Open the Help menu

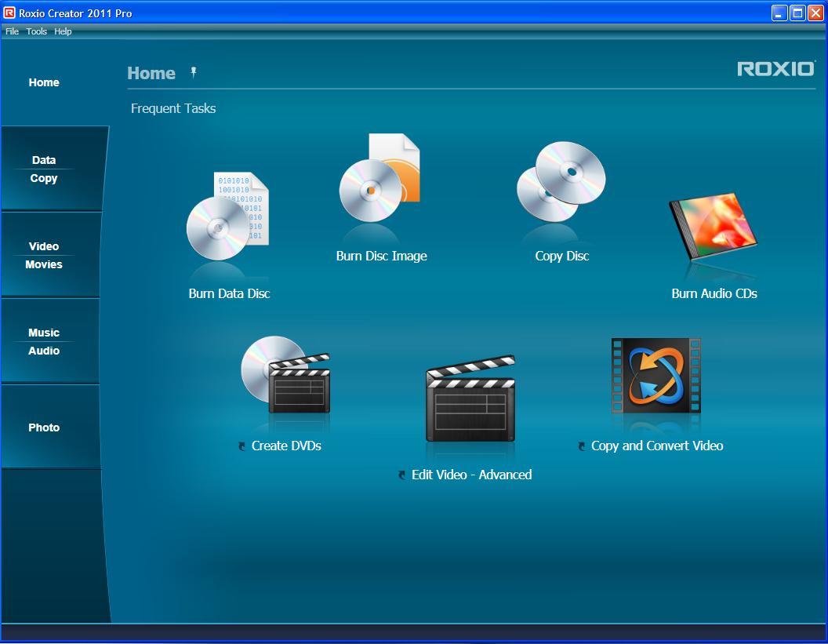pos(63,31)
